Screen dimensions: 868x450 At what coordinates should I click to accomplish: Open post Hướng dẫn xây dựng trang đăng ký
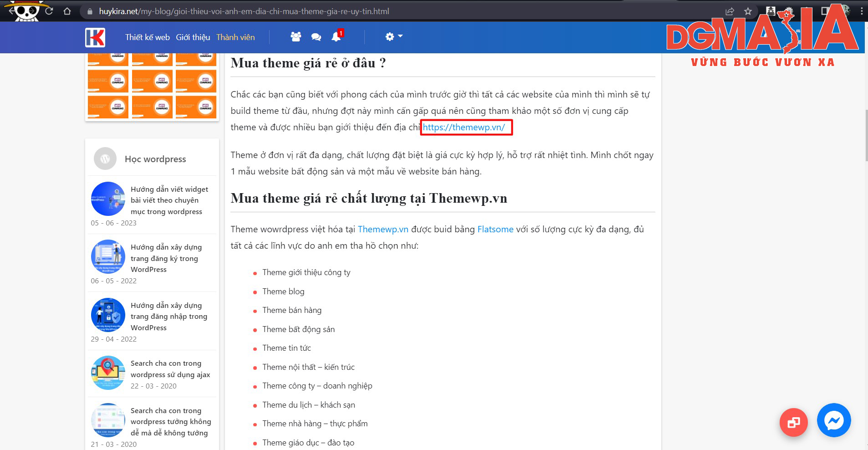(166, 258)
